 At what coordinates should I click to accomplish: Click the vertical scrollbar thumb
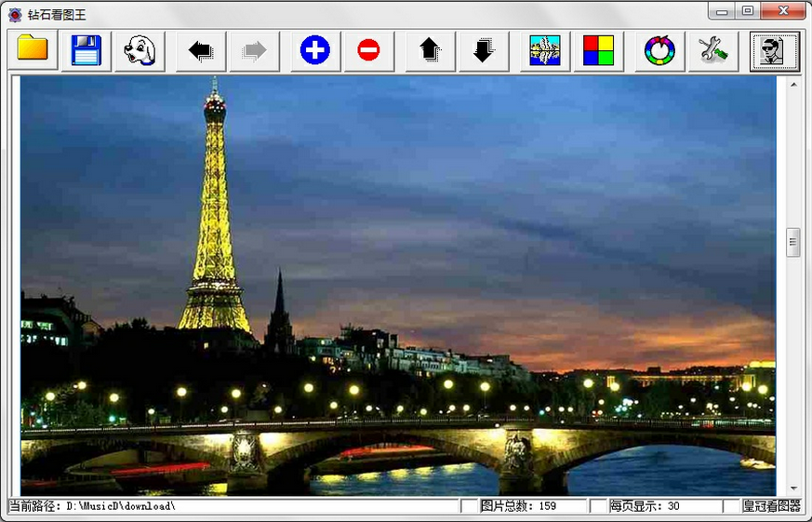[793, 242]
